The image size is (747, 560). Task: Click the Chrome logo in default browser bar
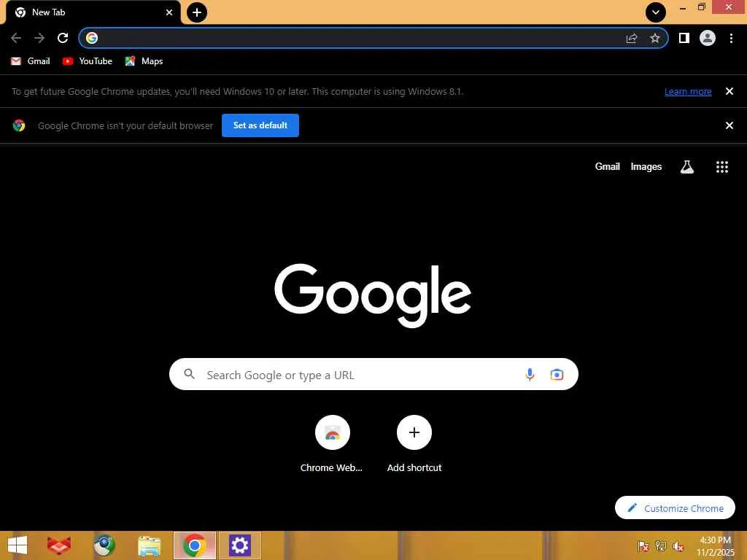(x=19, y=125)
